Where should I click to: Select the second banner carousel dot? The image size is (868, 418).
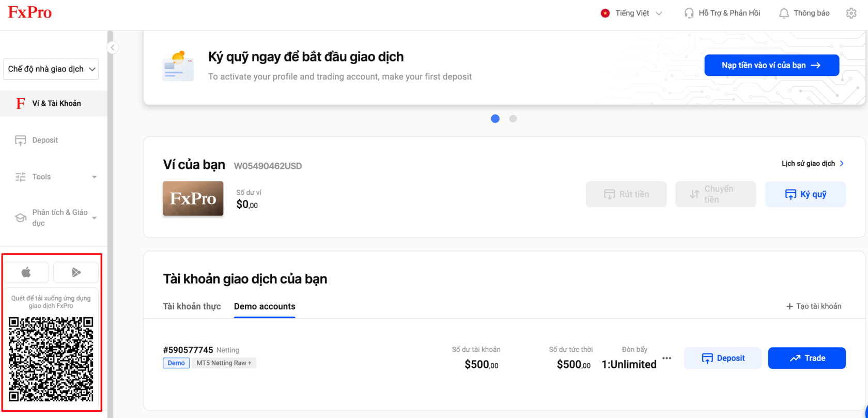pos(513,119)
